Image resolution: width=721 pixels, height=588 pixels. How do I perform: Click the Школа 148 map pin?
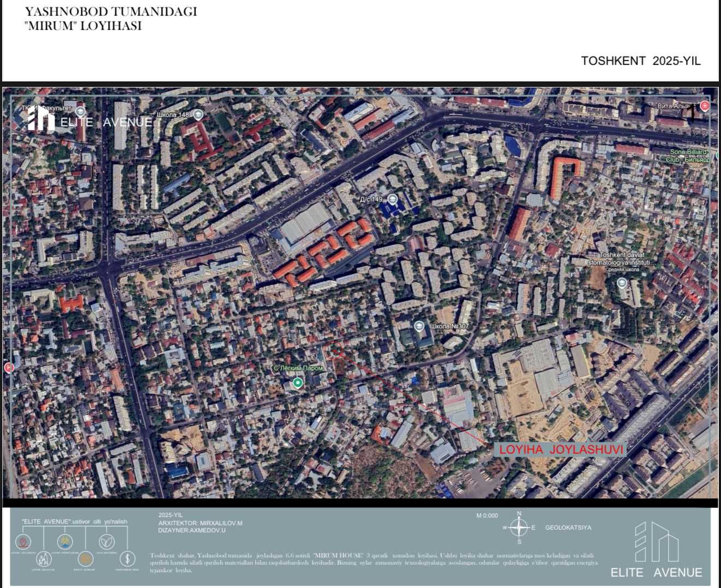pos(198,115)
